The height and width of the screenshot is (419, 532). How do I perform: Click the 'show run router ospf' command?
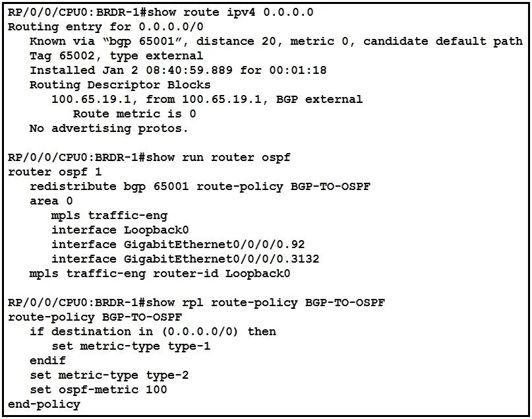tap(218, 158)
